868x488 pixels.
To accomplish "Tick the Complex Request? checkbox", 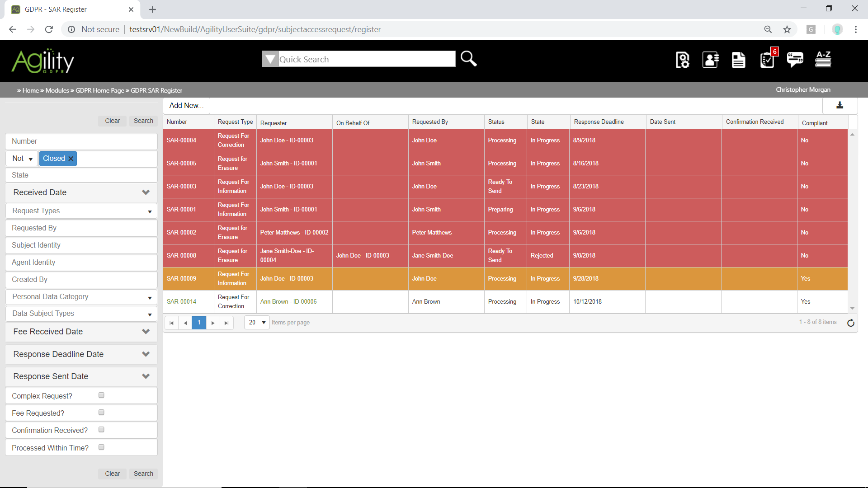I will (x=101, y=395).
